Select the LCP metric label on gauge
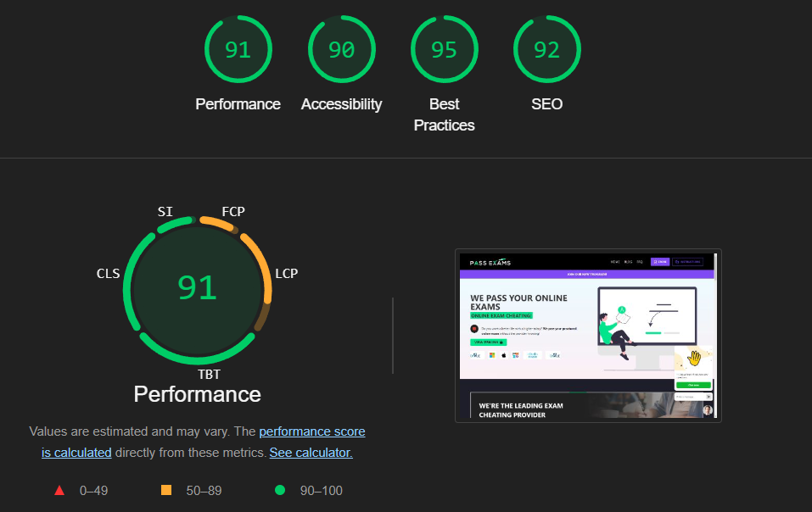This screenshot has height=512, width=812. pos(287,274)
